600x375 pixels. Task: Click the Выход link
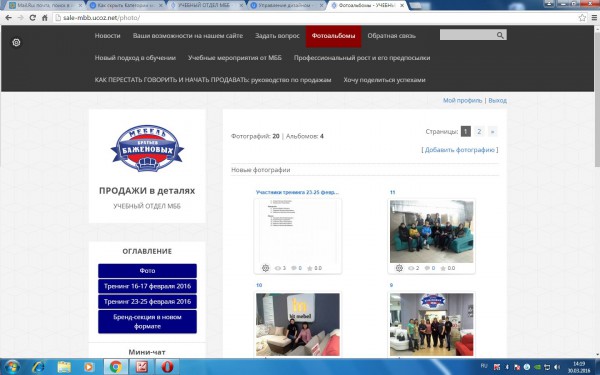point(497,100)
